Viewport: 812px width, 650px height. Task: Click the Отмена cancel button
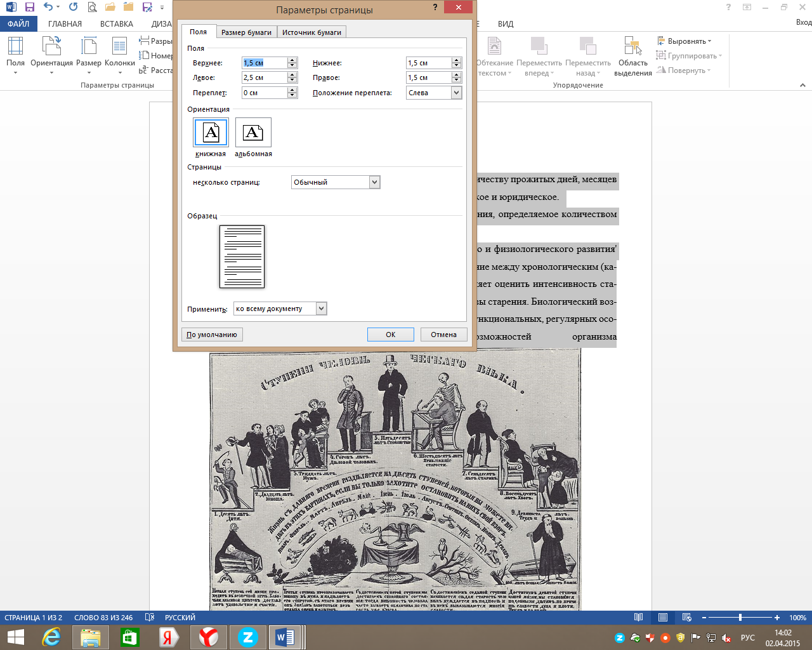coord(443,335)
